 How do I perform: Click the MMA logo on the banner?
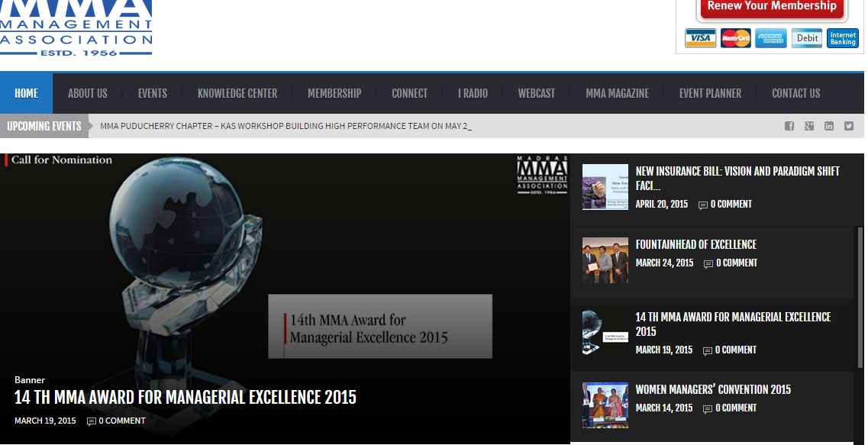[x=542, y=175]
